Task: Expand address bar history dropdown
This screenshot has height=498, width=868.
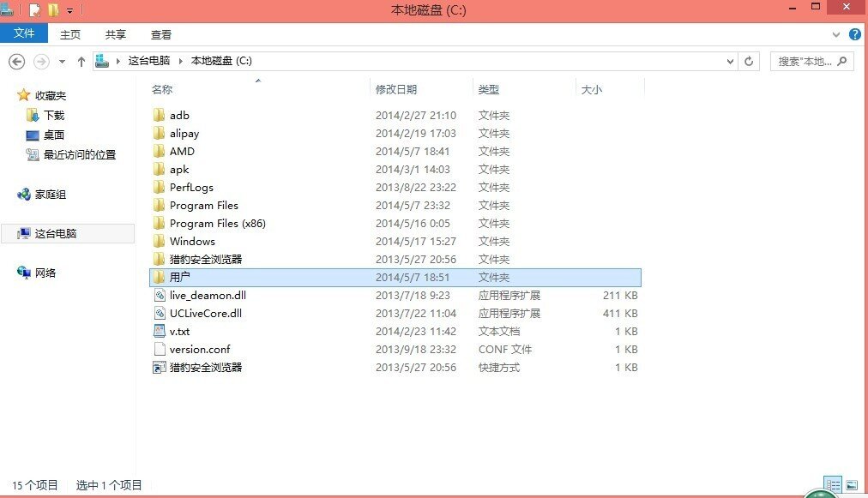Action: 730,62
